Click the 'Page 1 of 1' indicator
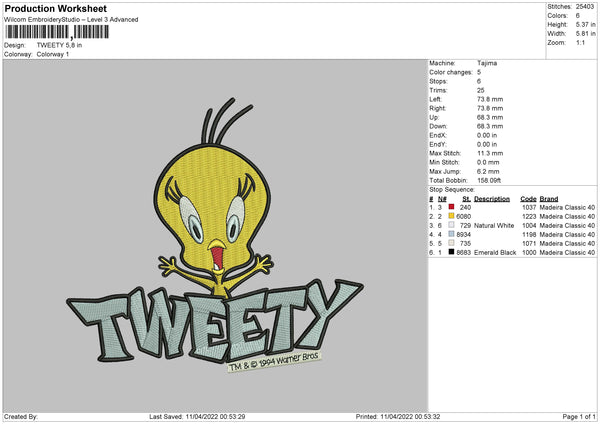This screenshot has width=600, height=424. [x=579, y=416]
